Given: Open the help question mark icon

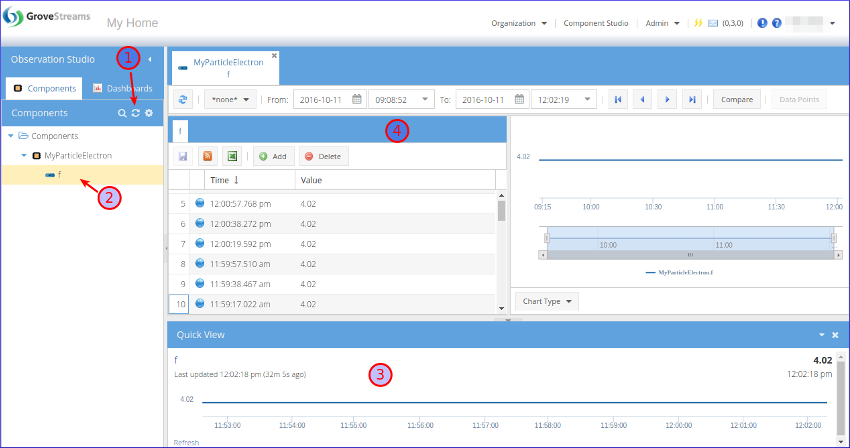Looking at the screenshot, I should [777, 23].
